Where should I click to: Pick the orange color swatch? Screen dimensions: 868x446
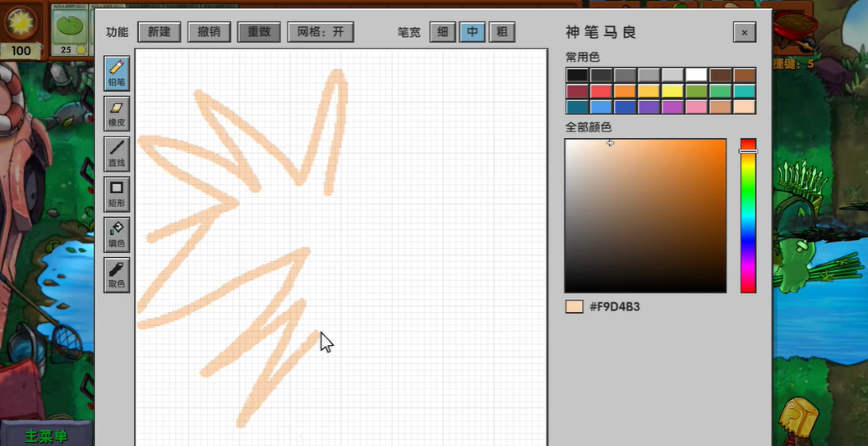click(625, 91)
